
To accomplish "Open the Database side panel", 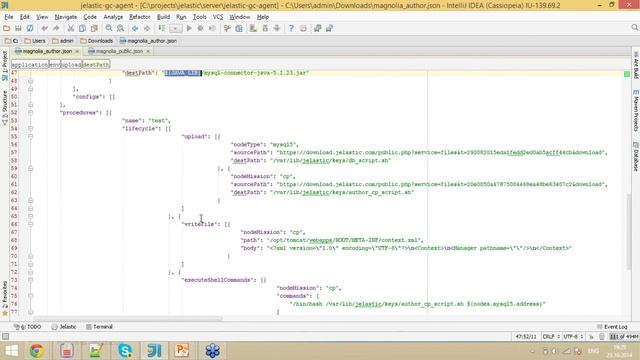I will [x=636, y=156].
